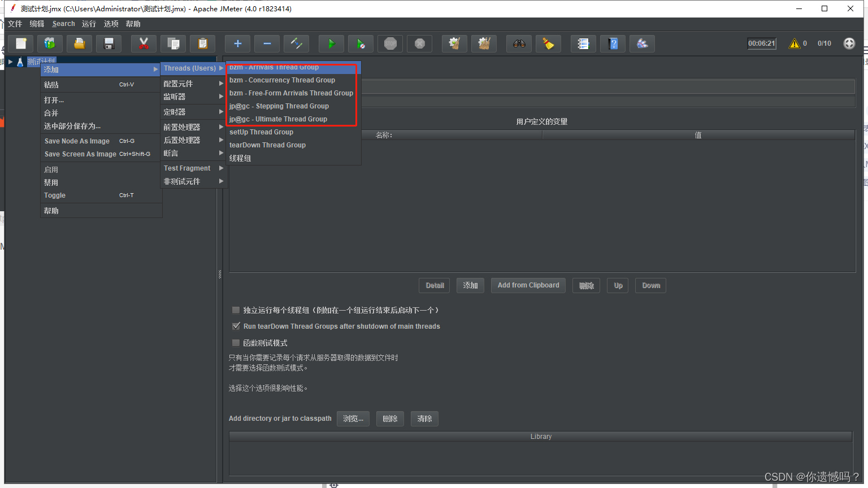The width and height of the screenshot is (868, 488).
Task: Click the Clear results broom icon
Action: coord(454,43)
